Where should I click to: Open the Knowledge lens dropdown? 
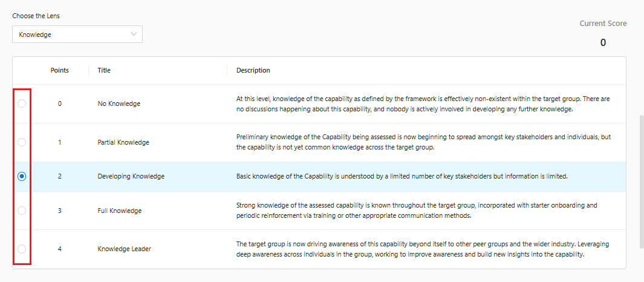77,34
